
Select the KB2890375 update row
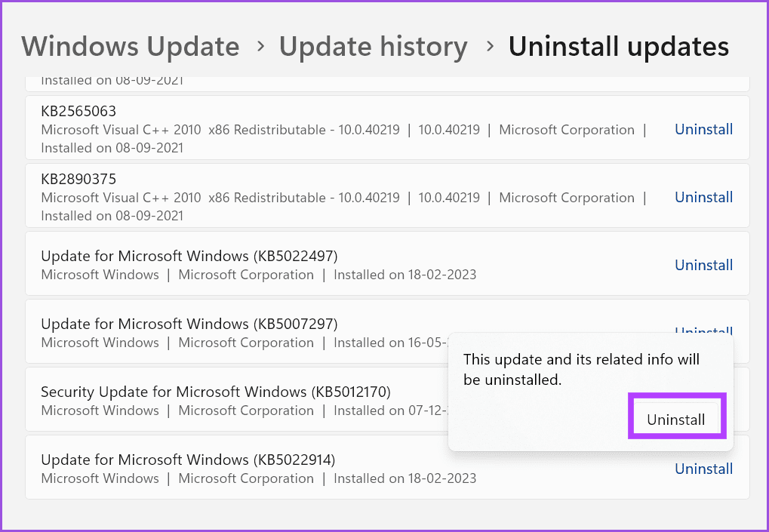click(x=78, y=180)
